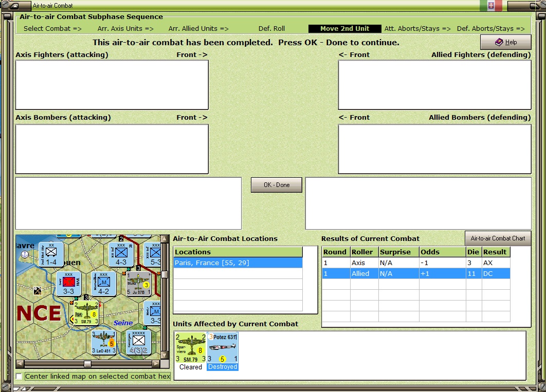
Task: Click the highlighted Move 2nd Unit step
Action: pyautogui.click(x=345, y=29)
